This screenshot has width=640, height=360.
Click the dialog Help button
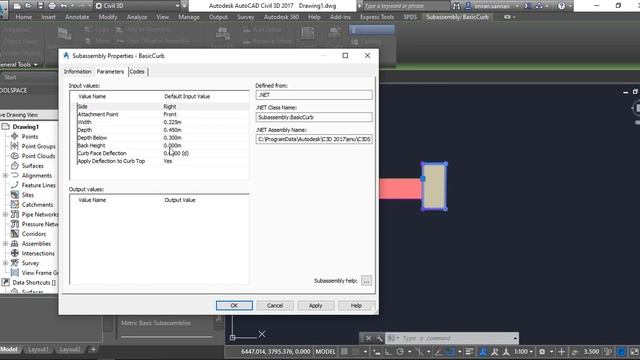(356, 305)
